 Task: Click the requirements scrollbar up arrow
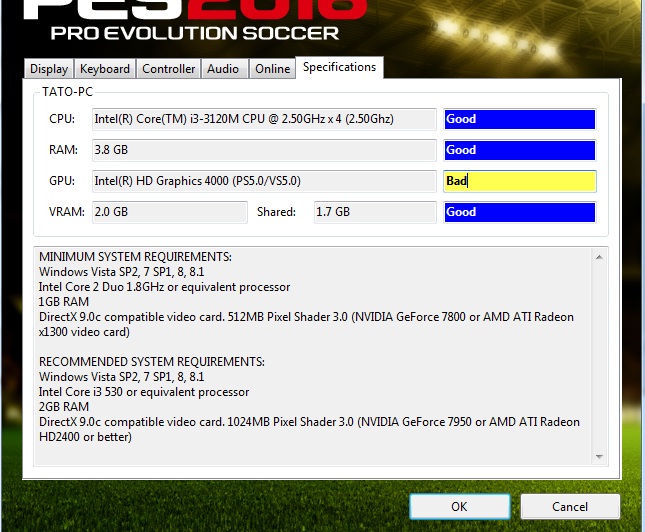tap(599, 257)
